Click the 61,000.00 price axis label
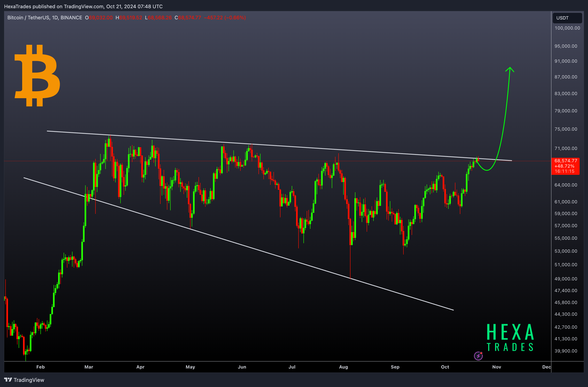This screenshot has width=588, height=387. [566, 202]
